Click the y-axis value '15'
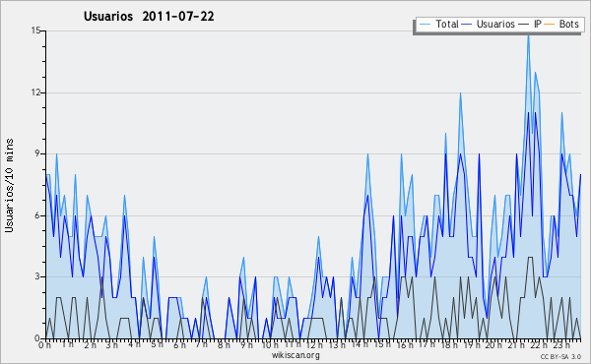591x364 pixels. 35,30
